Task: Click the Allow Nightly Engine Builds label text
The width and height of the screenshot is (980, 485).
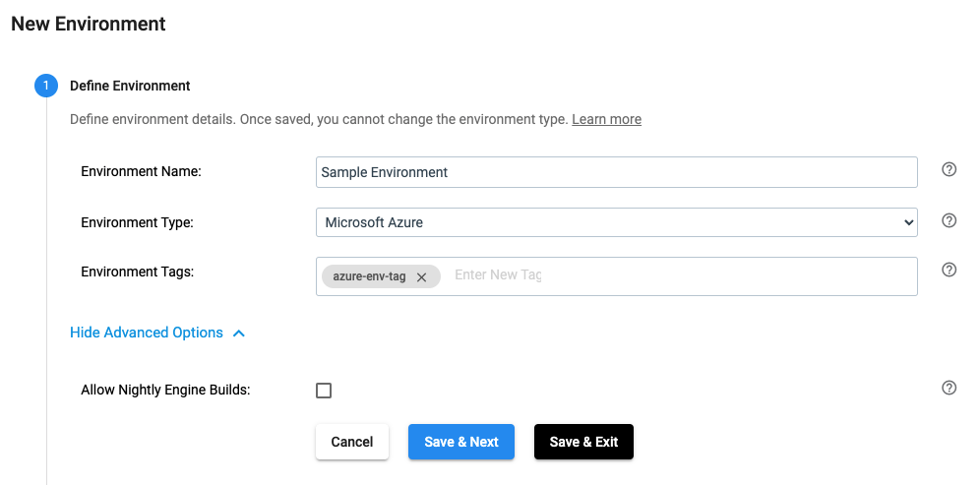Action: point(165,390)
